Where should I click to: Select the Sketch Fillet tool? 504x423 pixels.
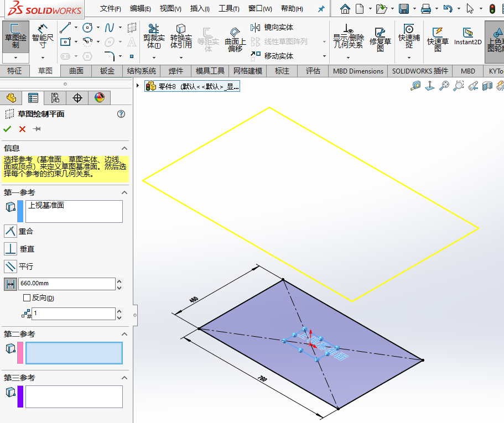click(110, 56)
